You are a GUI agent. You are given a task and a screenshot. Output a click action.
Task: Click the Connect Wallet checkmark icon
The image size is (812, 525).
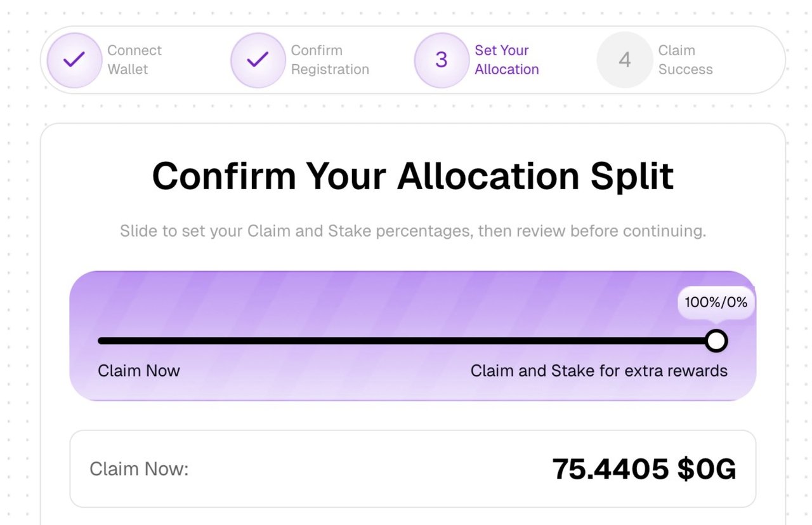(x=74, y=60)
